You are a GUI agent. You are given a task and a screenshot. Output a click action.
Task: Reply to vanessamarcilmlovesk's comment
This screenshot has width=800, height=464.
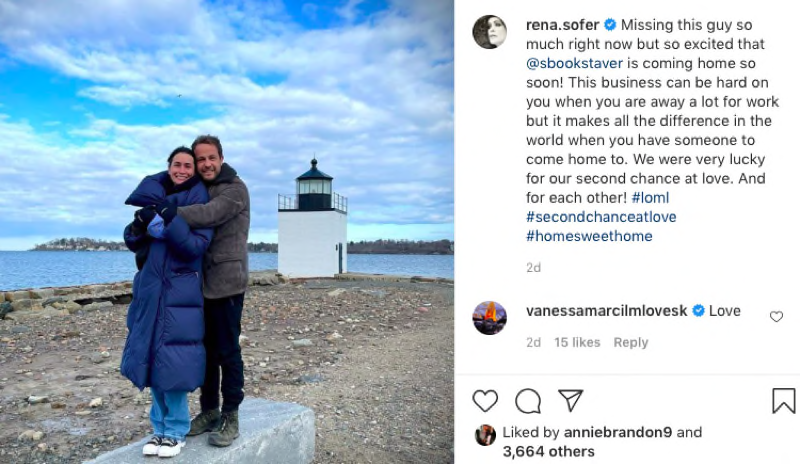point(630,342)
